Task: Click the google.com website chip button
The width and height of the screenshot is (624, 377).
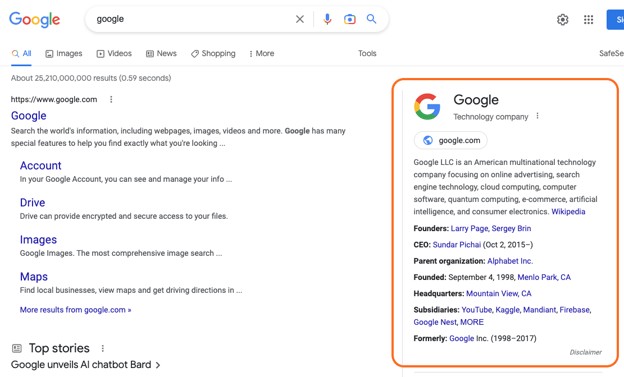Action: tap(450, 140)
